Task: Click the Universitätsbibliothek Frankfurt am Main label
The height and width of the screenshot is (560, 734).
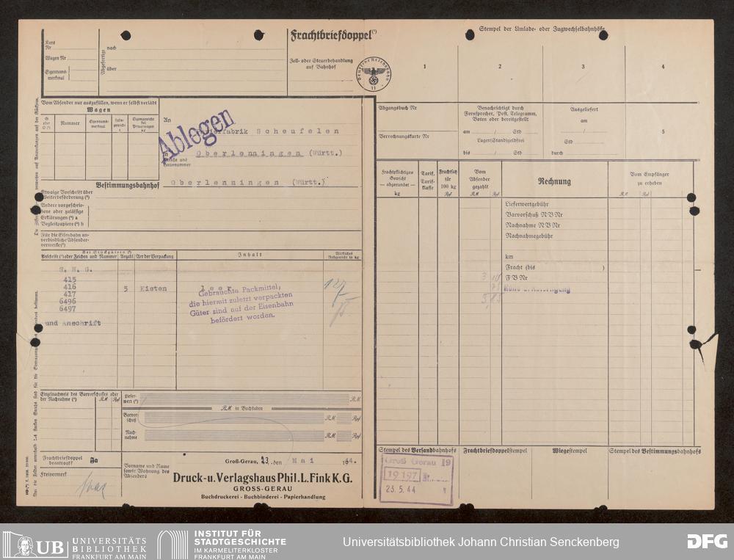Action: [109, 547]
